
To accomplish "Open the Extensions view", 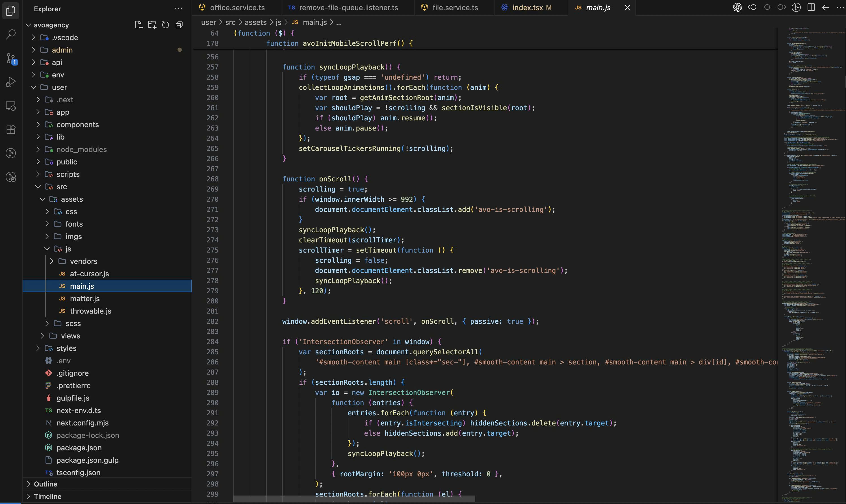I will pyautogui.click(x=11, y=129).
